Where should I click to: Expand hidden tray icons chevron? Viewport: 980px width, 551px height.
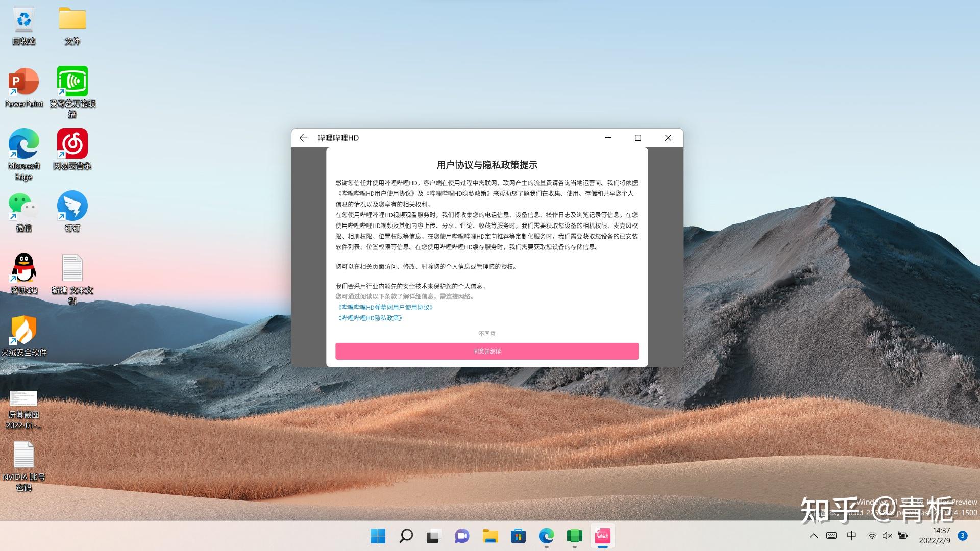click(814, 536)
